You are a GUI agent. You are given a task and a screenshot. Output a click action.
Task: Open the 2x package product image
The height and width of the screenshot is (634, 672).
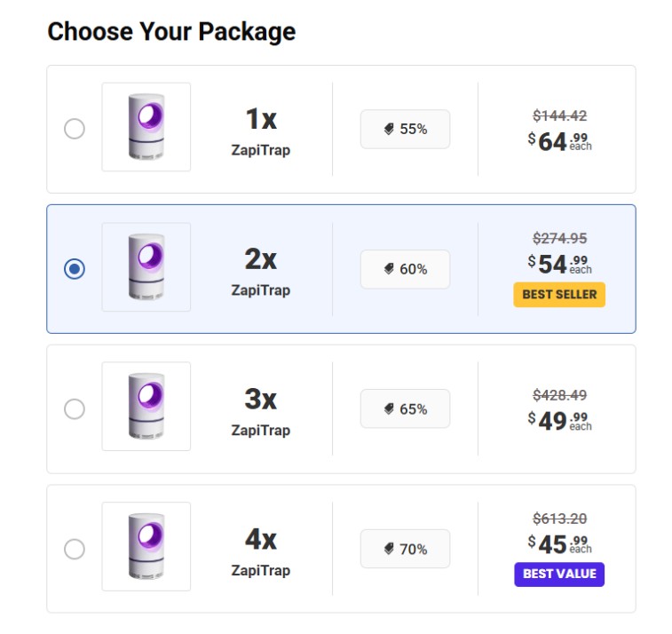146,267
